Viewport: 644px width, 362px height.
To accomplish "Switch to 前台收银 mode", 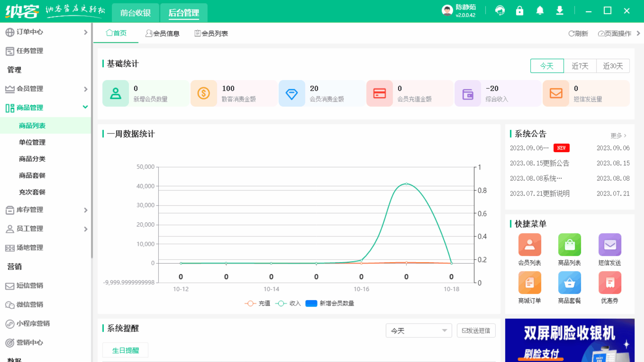I will click(135, 13).
